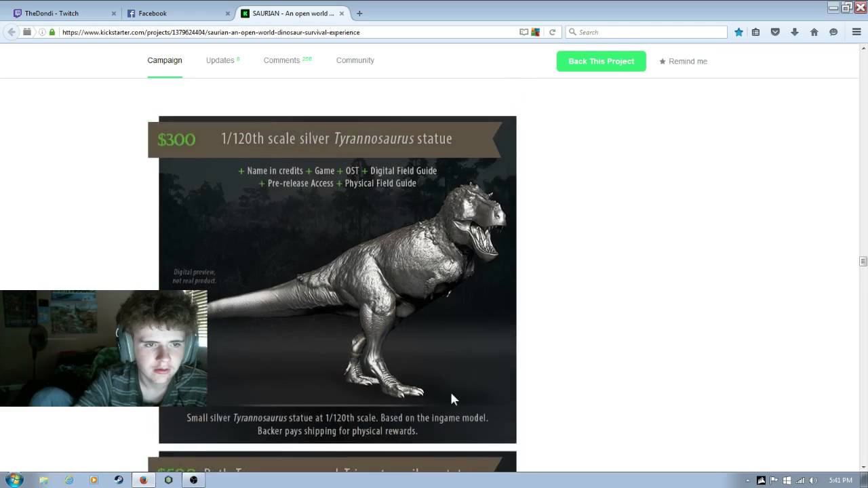Open the Updates section tab

coord(222,60)
